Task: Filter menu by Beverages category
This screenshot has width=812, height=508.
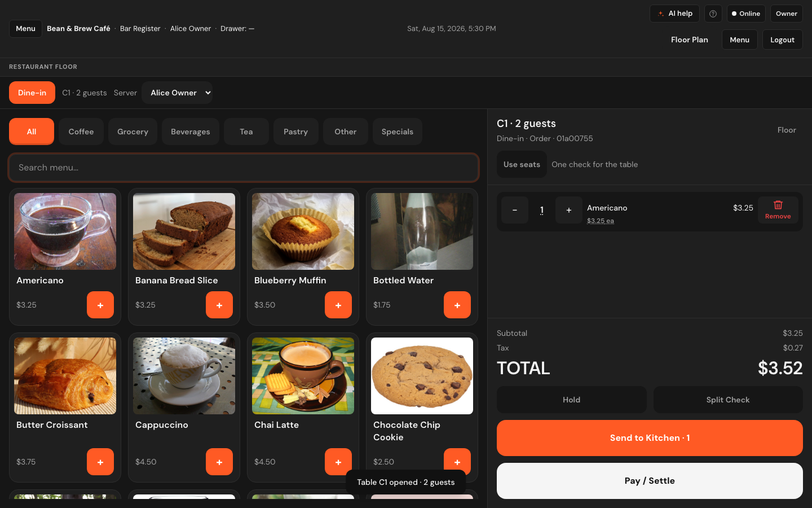Action: (191, 132)
